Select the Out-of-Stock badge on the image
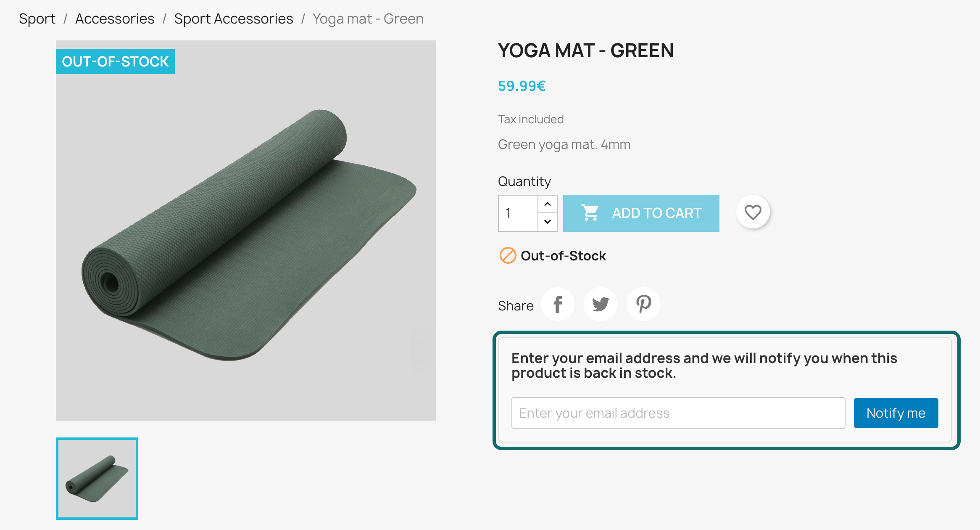The image size is (980, 530). [115, 61]
